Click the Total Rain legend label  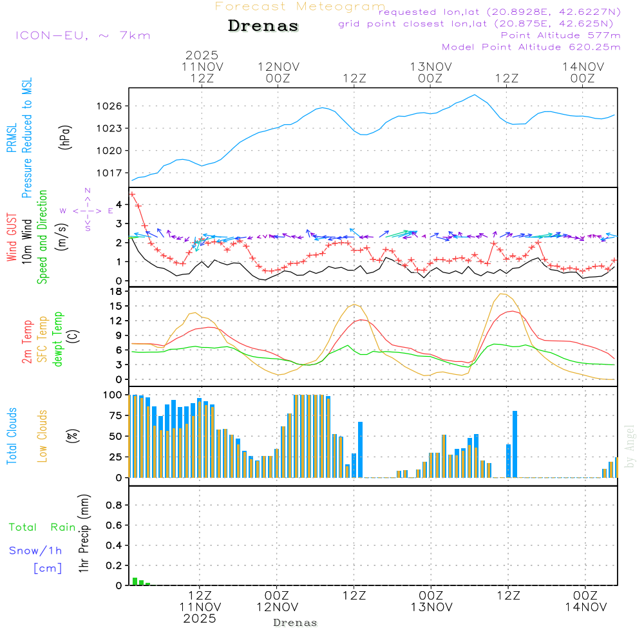(x=42, y=527)
